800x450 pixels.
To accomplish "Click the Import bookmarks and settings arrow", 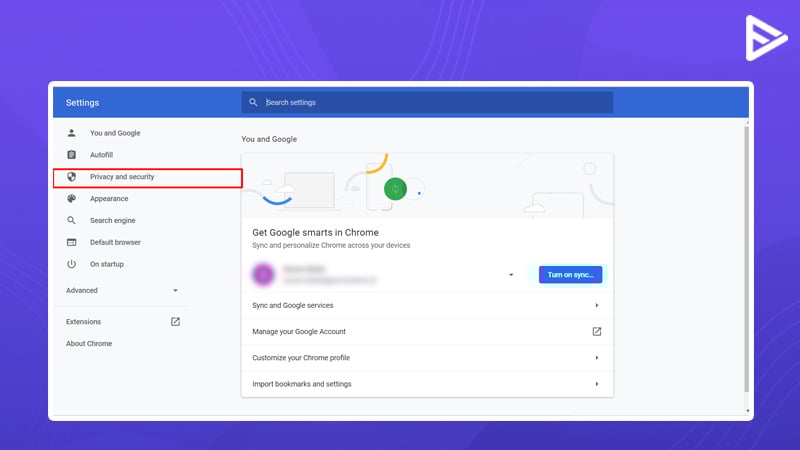I will (596, 384).
